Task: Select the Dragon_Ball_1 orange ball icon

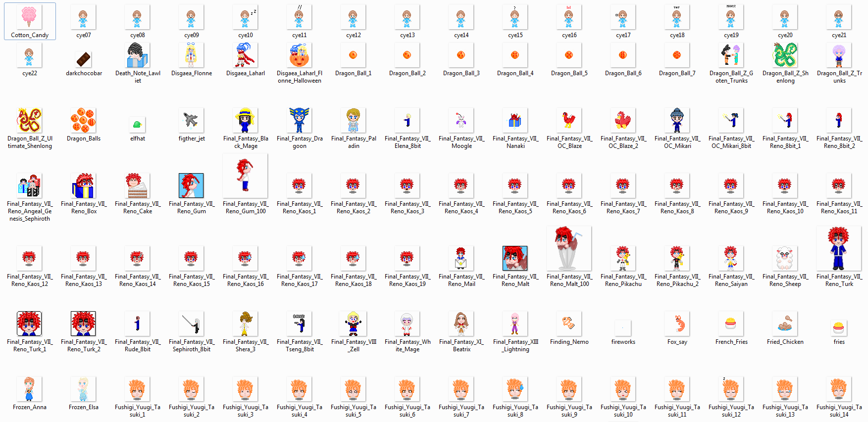Action: [353, 55]
